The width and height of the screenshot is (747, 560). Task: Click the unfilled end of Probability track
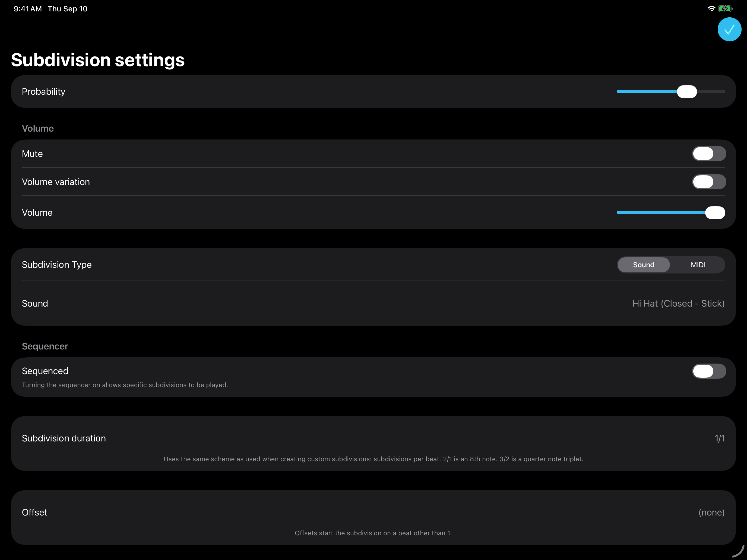tap(711, 91)
